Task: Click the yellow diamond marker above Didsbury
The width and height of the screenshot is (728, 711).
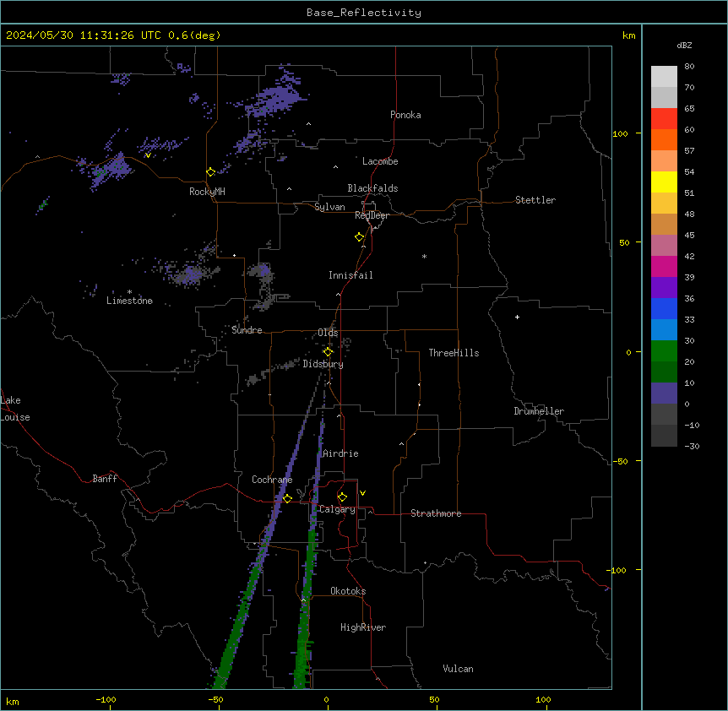Action: pos(328,352)
